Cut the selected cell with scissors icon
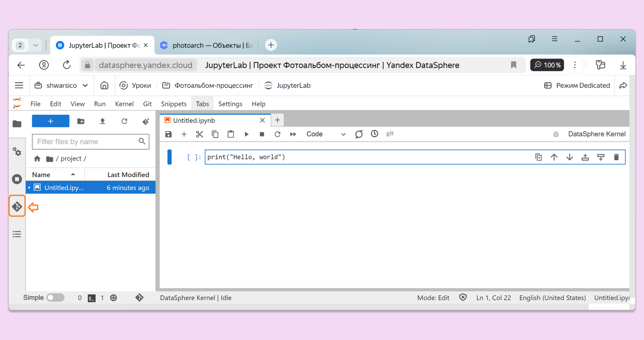Screen dimensions: 644x340 199,134
